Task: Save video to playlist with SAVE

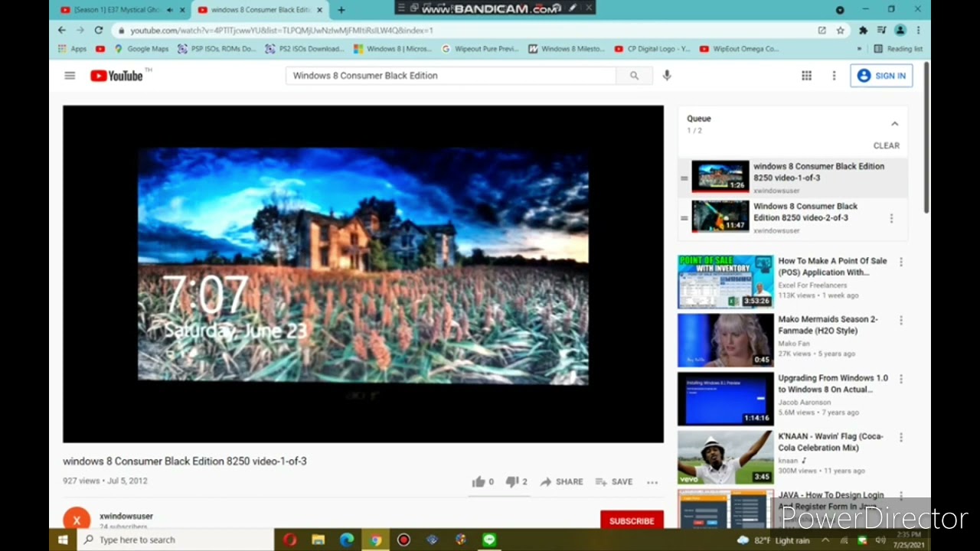Action: [x=614, y=481]
